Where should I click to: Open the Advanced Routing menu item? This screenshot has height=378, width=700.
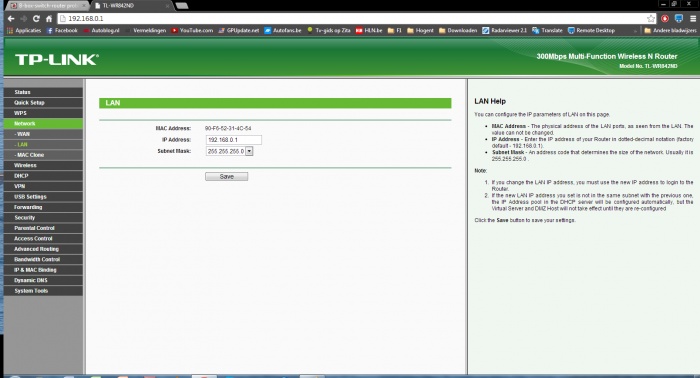point(43,249)
